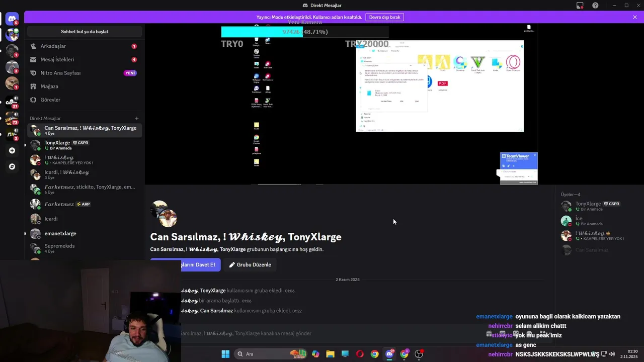Click the Sohbet bul ya da başlat search box

coord(85,32)
